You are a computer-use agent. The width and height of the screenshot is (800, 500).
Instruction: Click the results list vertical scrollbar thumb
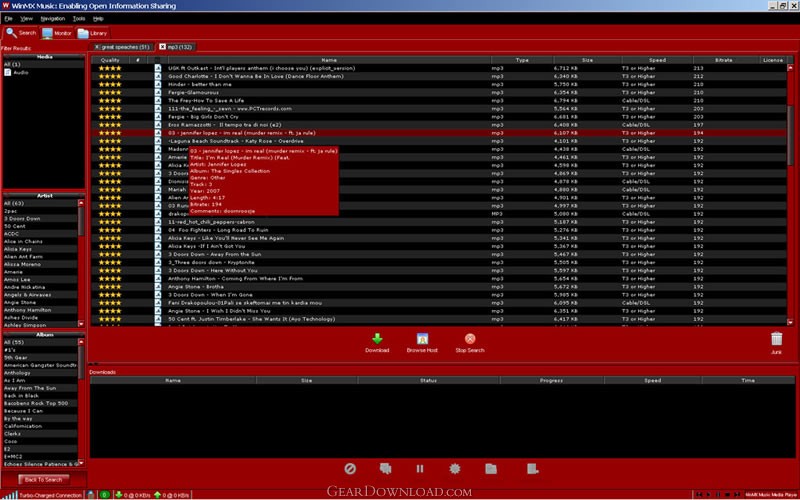point(790,135)
